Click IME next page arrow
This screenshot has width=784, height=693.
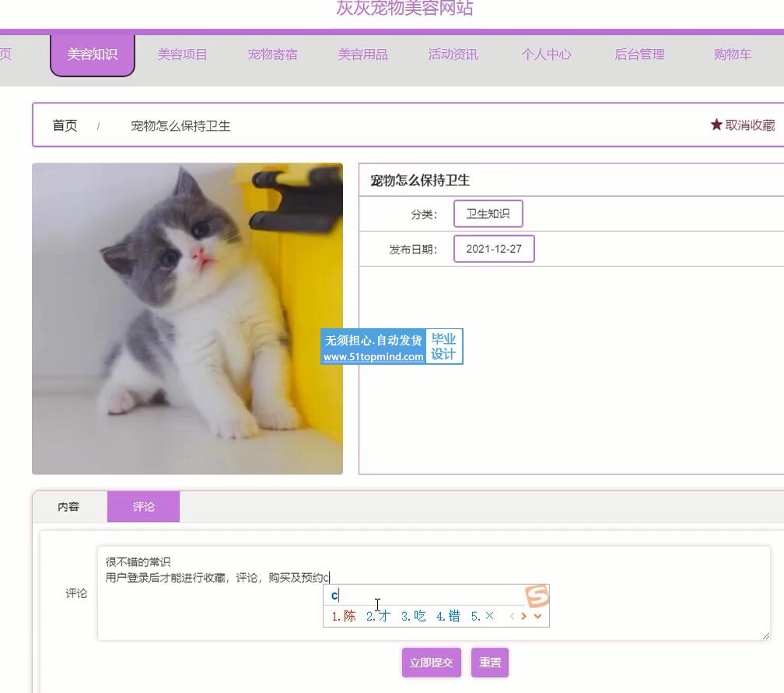pyautogui.click(x=524, y=616)
